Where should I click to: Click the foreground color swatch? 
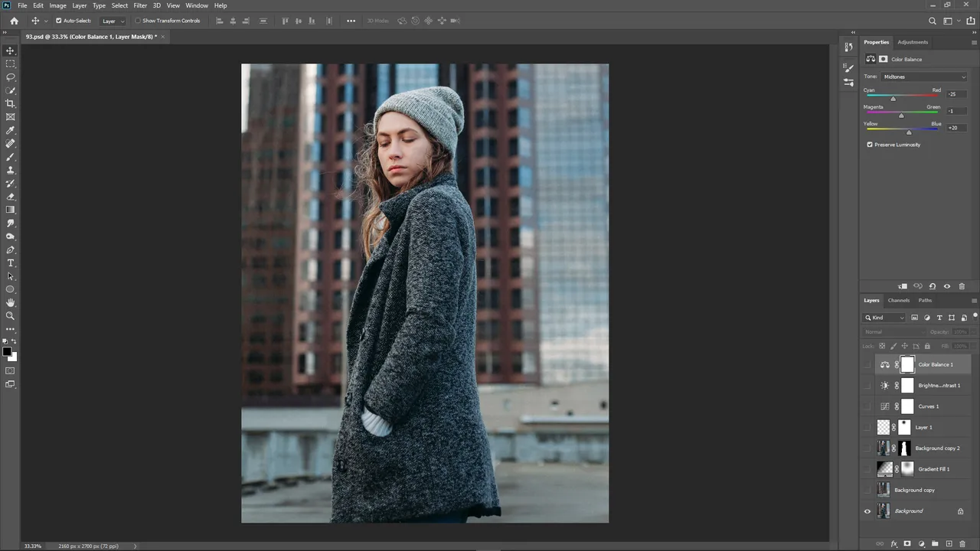7,352
